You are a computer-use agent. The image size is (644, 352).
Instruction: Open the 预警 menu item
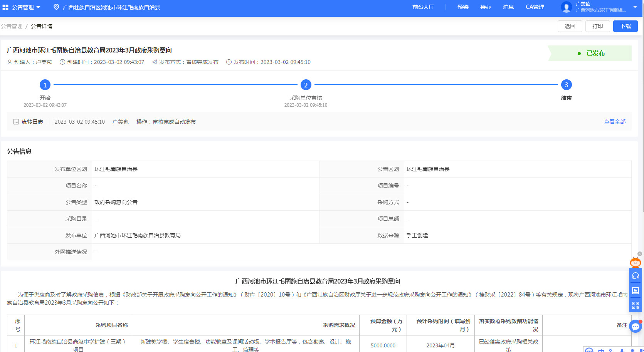462,7
